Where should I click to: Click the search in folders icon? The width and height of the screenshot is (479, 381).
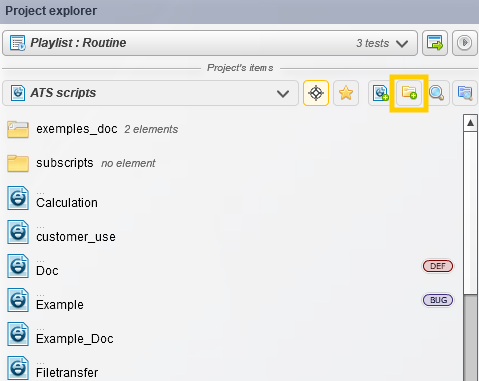pos(465,93)
